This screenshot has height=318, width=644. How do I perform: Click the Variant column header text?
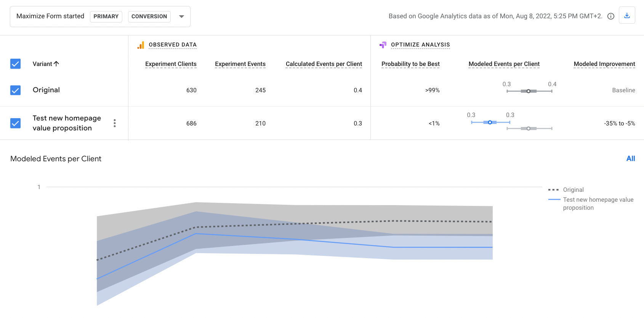tap(42, 64)
